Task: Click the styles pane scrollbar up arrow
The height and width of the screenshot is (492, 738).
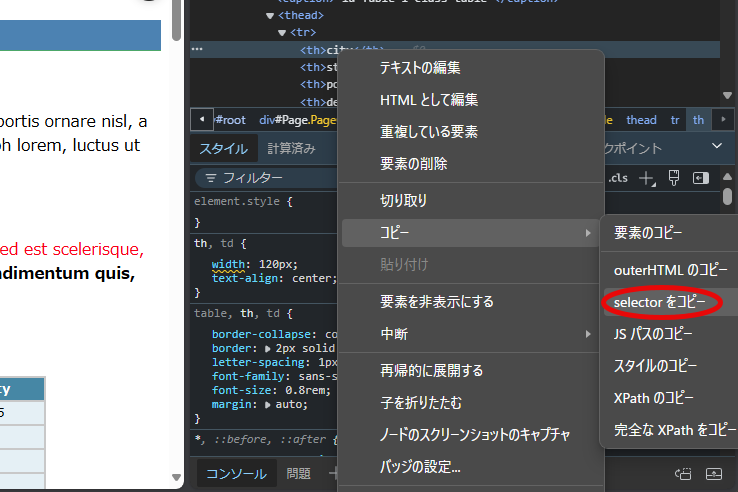Action: click(727, 177)
